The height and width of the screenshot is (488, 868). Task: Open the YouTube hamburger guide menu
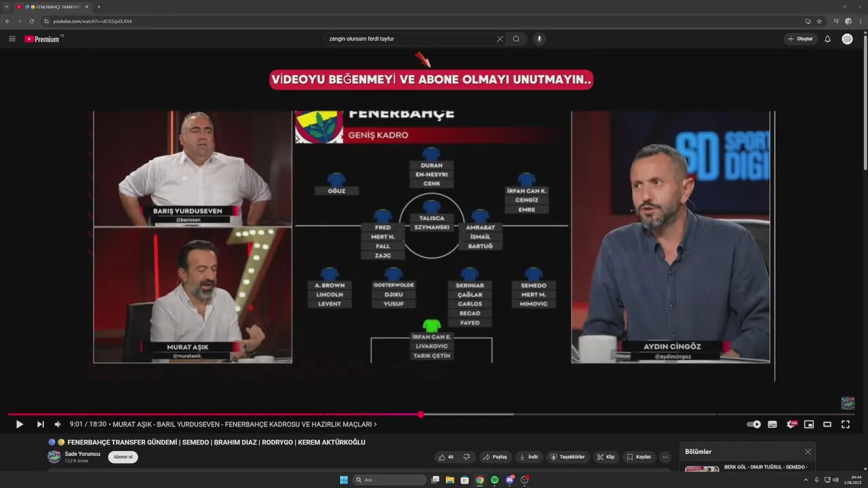(12, 39)
